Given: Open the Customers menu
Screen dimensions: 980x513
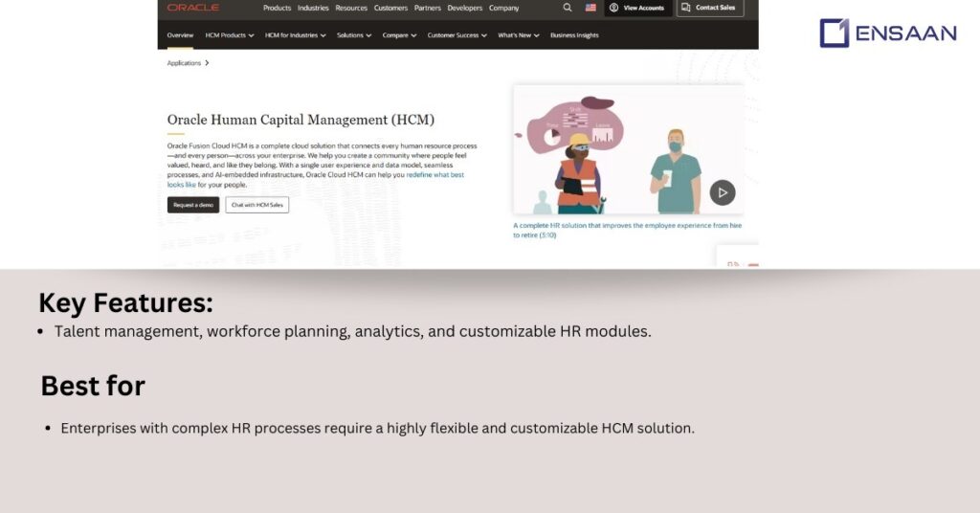Looking at the screenshot, I should tap(390, 8).
